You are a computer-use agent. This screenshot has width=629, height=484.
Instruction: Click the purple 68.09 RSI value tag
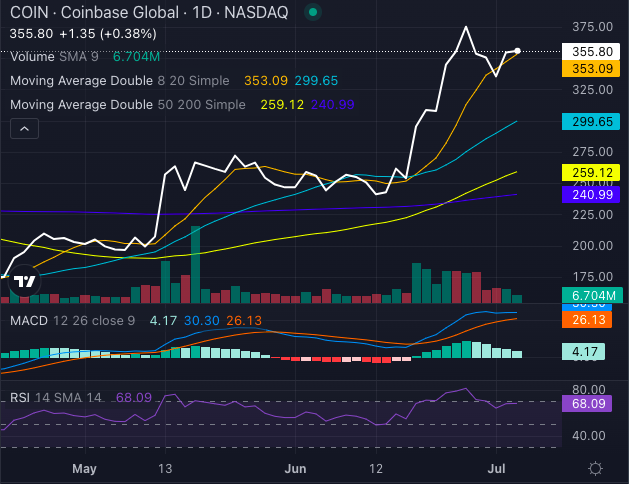click(587, 403)
